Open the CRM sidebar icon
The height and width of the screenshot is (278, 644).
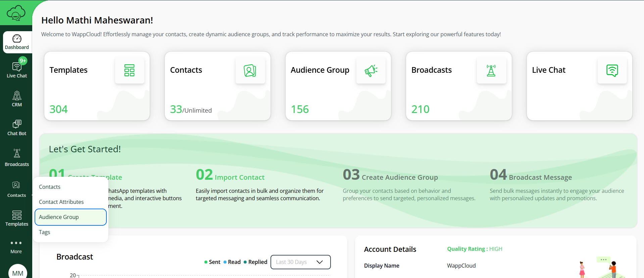click(17, 99)
